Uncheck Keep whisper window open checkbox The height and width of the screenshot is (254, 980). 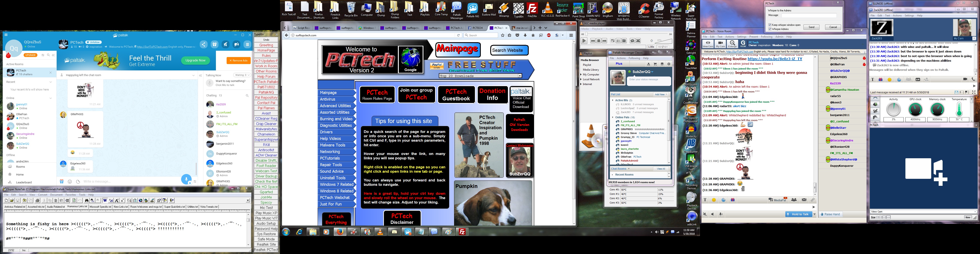(770, 25)
